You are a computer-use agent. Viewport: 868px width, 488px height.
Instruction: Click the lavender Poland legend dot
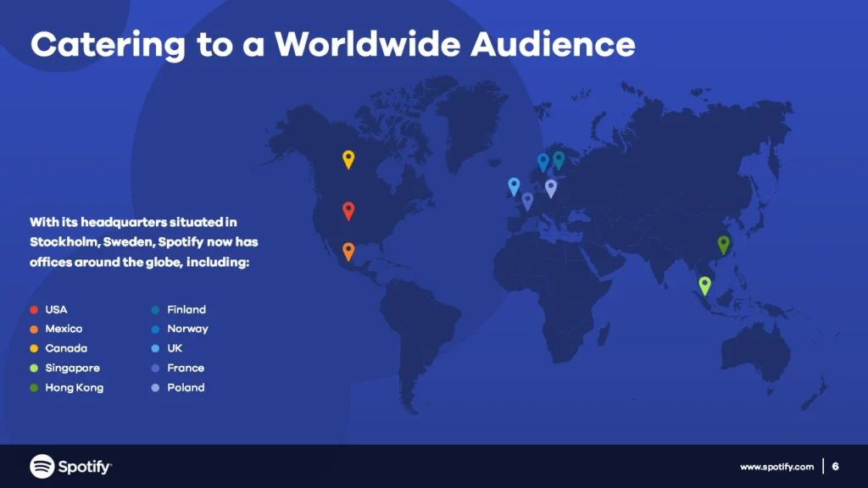156,388
